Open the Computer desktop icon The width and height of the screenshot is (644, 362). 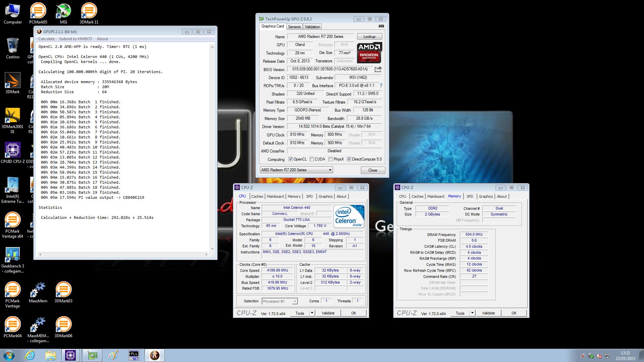click(x=13, y=14)
